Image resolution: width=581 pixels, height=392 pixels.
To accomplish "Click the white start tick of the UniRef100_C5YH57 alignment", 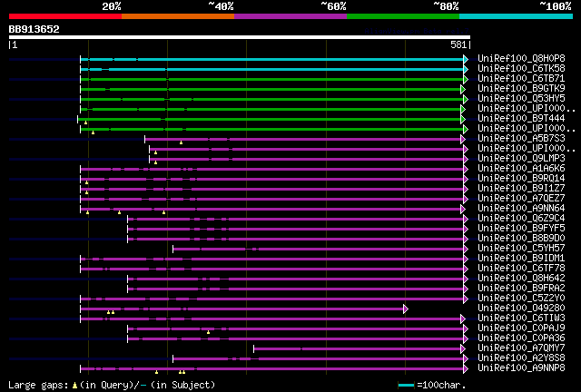I will (x=172, y=249).
